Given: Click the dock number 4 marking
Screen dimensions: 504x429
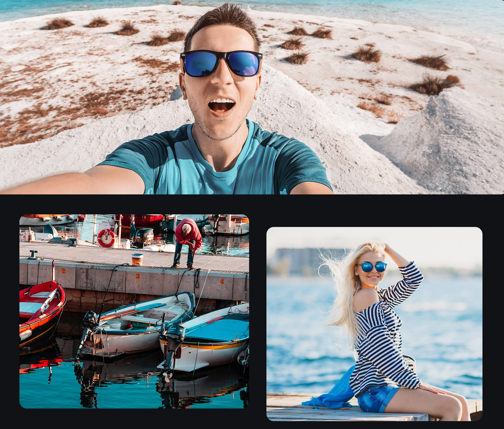Looking at the screenshot, I should (x=222, y=281).
